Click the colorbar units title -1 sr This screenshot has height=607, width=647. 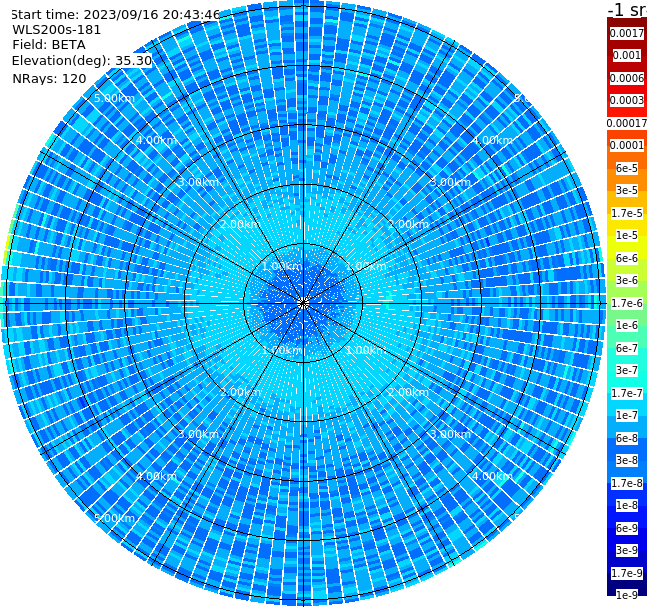point(627,9)
